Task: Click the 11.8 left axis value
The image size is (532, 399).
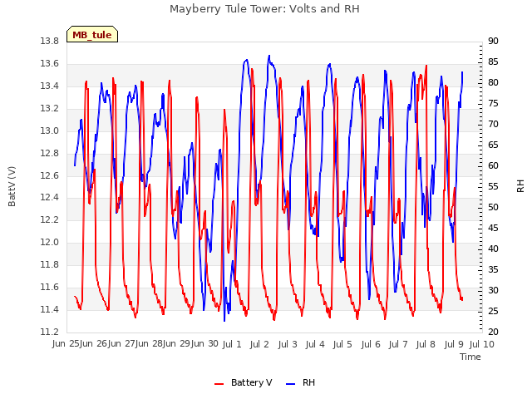Action: click(50, 264)
